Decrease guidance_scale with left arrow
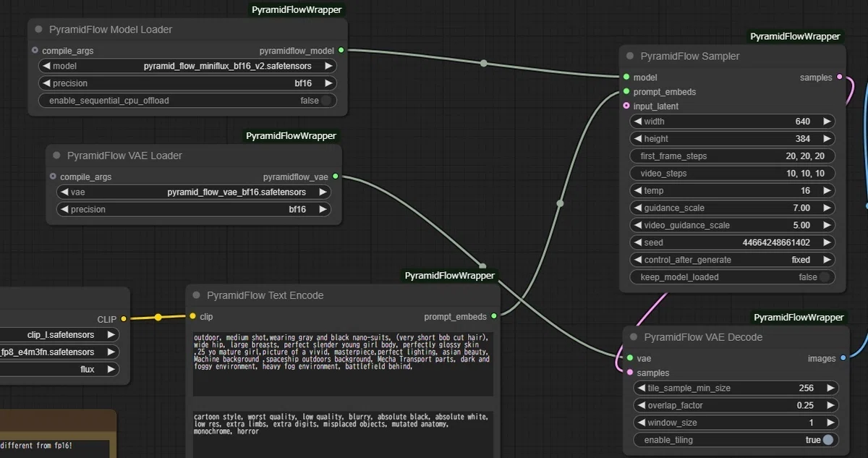The width and height of the screenshot is (868, 458). click(639, 208)
